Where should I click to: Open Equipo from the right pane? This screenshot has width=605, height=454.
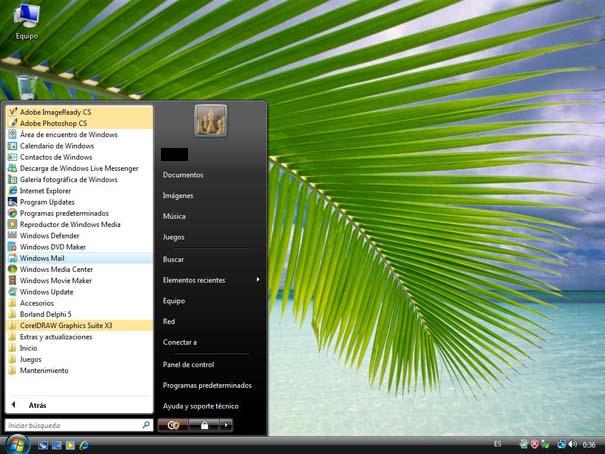tap(174, 300)
